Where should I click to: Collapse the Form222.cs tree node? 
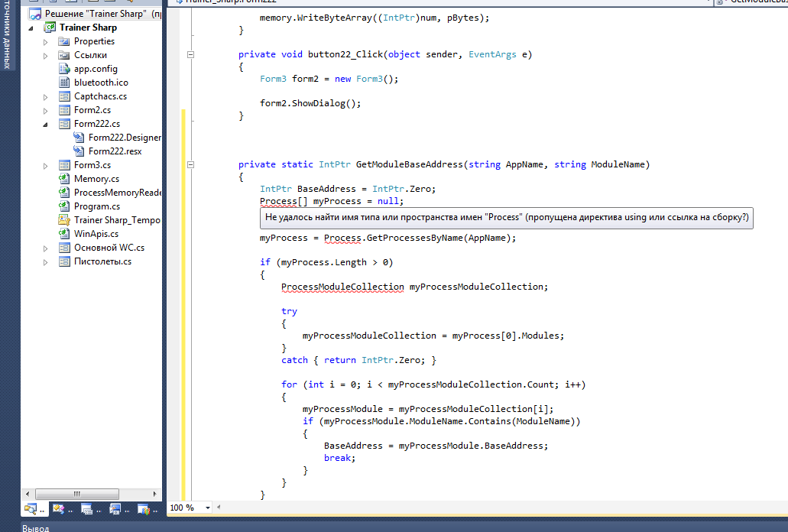[x=46, y=124]
